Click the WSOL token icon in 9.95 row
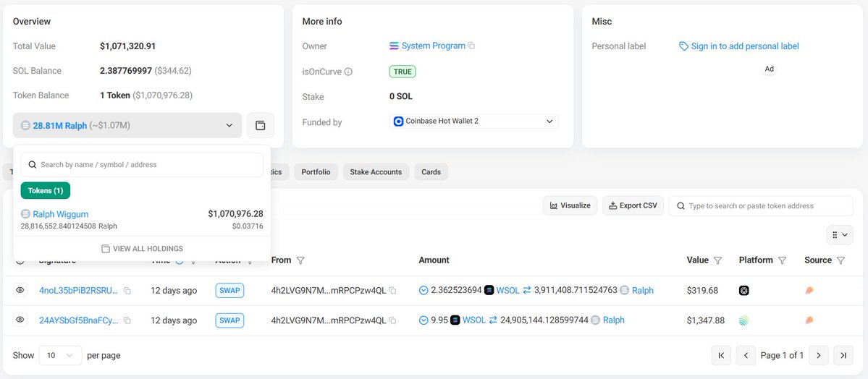868x379 pixels. click(455, 320)
